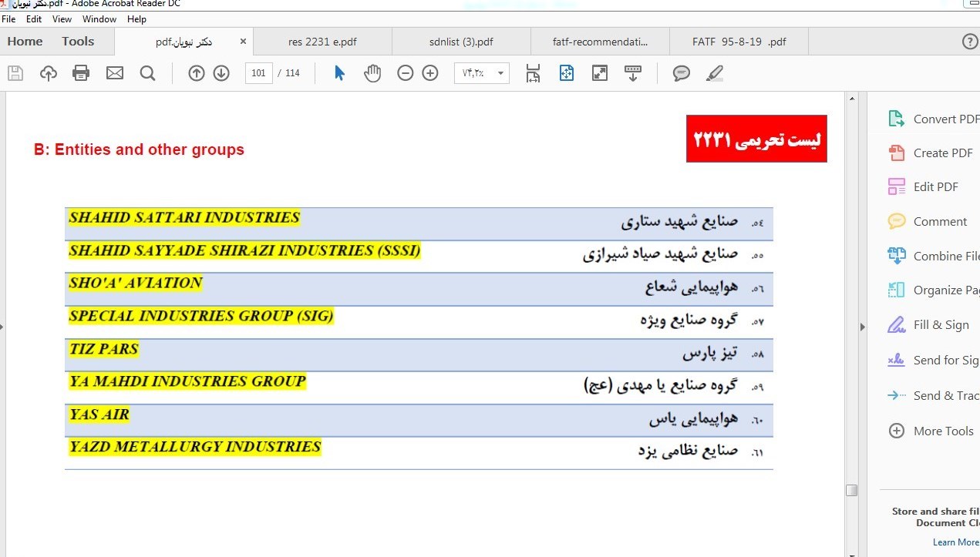Open the Window menu
The image size is (980, 557).
99,19
